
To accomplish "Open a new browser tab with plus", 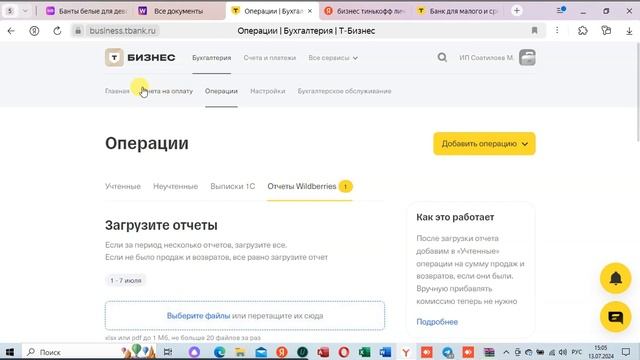I will (x=517, y=11).
